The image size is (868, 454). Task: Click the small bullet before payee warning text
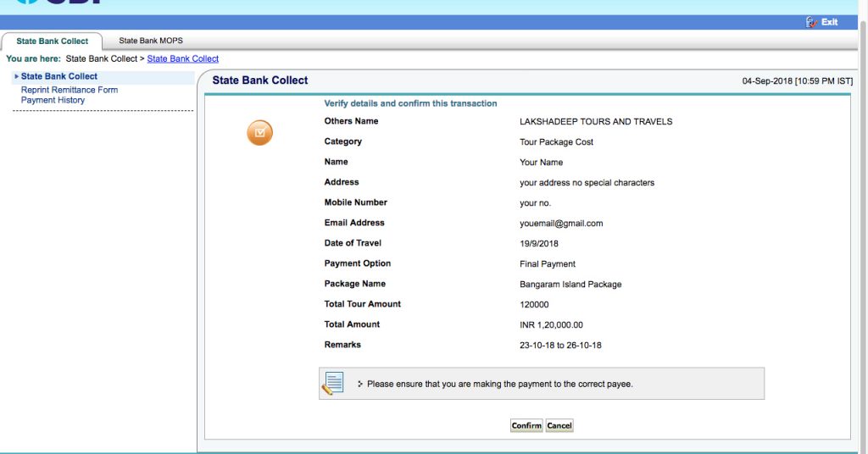tap(360, 384)
